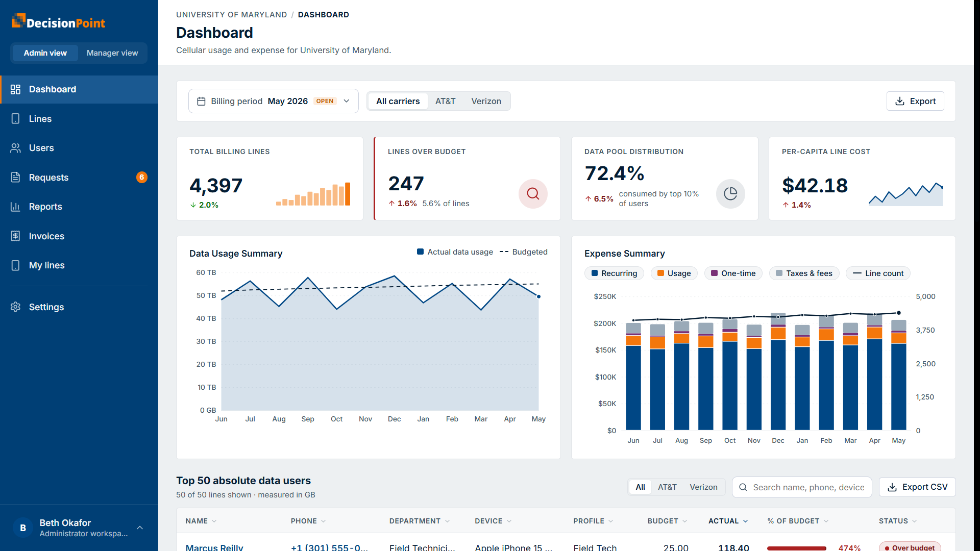Click the pie chart icon on Data Pool card
Image resolution: width=980 pixels, height=551 pixels.
click(730, 194)
